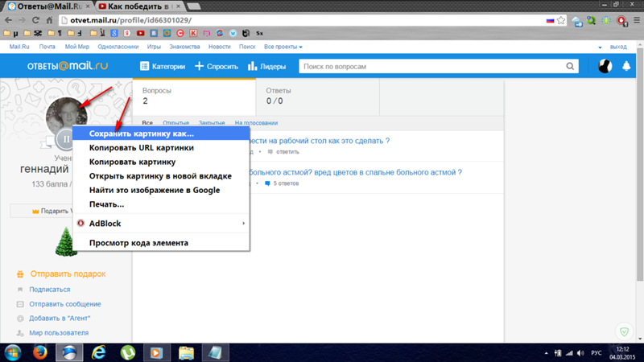Switch to the YouTube Как победить tab
Image resolution: width=644 pixels, height=362 pixels.
click(x=139, y=6)
